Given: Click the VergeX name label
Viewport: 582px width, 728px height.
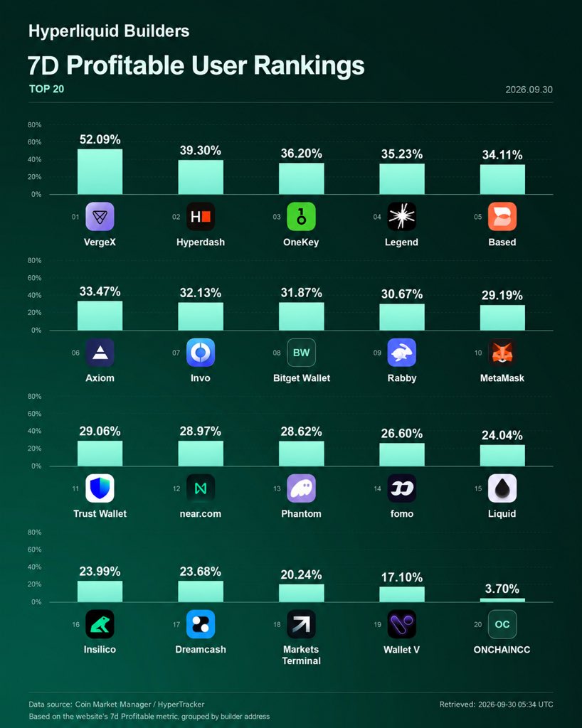Looking at the screenshot, I should (x=100, y=242).
